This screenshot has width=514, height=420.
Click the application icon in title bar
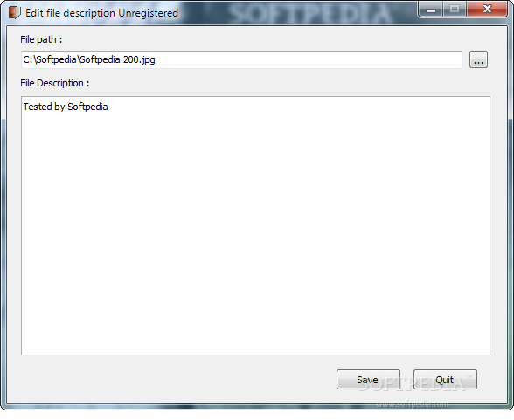(14, 13)
